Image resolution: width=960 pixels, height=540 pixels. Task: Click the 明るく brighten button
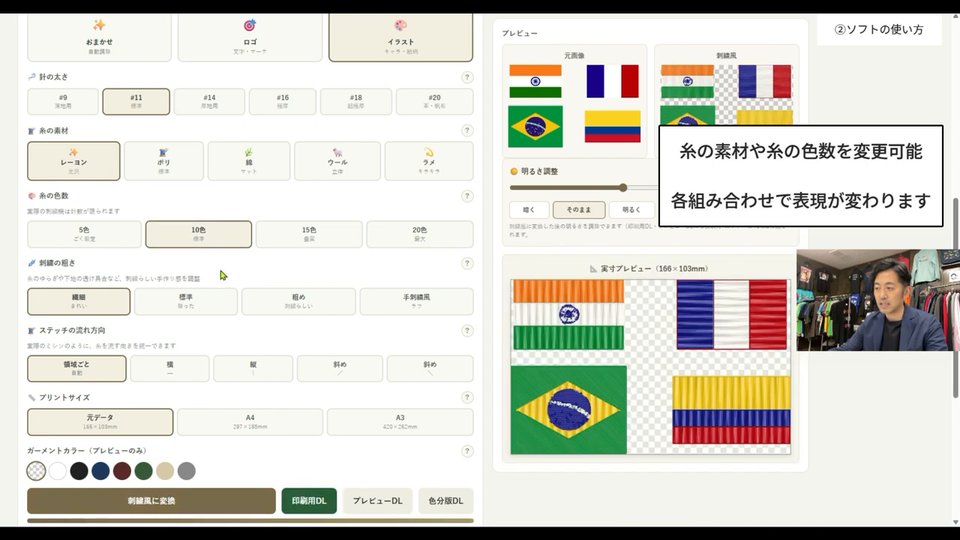pos(631,209)
